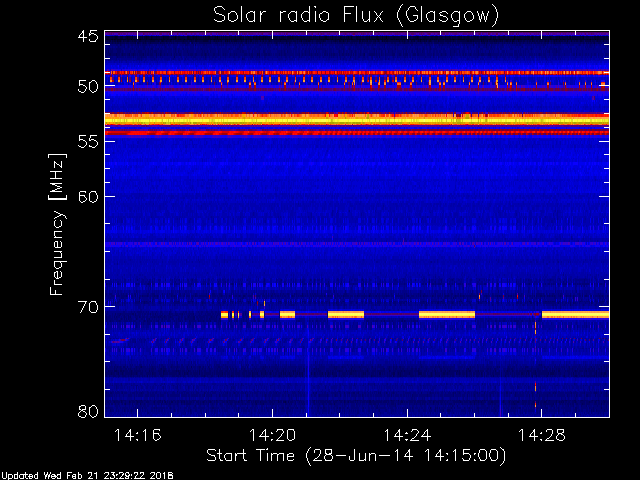The image size is (640, 480).
Task: Click the 14:16 time tick label
Action: [138, 435]
